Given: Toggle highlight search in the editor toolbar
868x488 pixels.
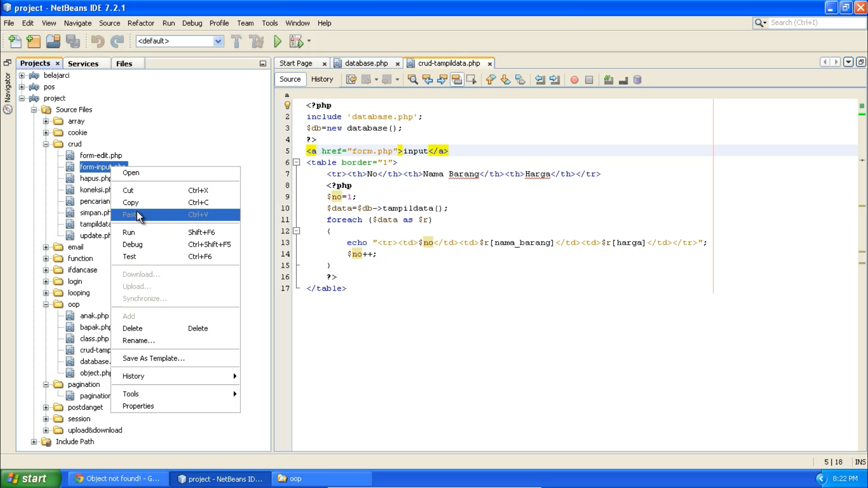Looking at the screenshot, I should tap(457, 80).
